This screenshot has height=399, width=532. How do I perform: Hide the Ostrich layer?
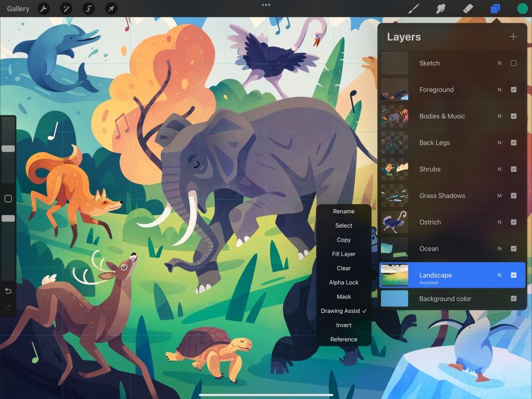[x=514, y=222]
